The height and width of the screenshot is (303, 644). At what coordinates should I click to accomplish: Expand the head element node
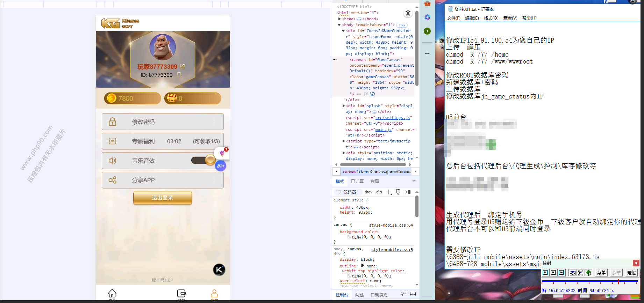pyautogui.click(x=339, y=19)
